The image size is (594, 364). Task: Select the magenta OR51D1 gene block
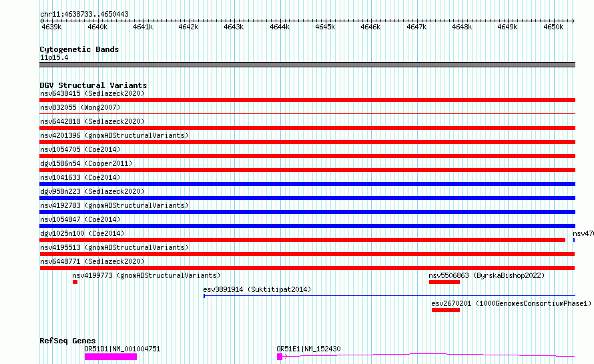pos(111,357)
